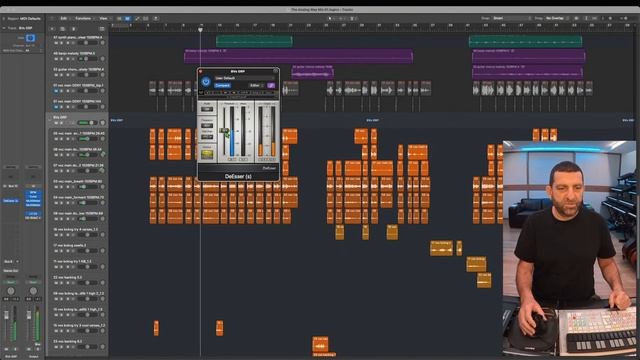Click the duplicate track icon above track list

pos(62,29)
